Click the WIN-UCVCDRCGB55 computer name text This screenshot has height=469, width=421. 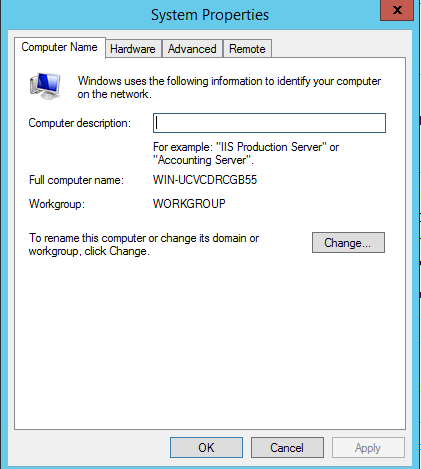point(205,180)
